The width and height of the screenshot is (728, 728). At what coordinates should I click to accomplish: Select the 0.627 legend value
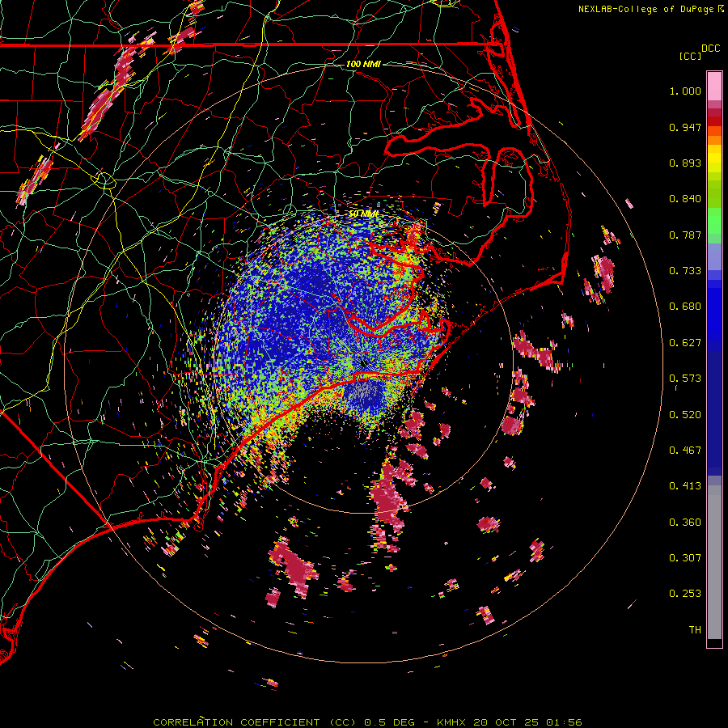pos(685,343)
